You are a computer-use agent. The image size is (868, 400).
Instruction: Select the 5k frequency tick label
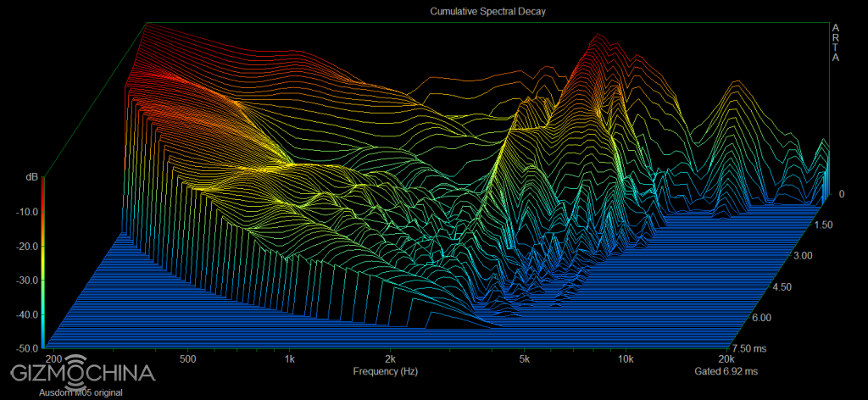coord(525,359)
